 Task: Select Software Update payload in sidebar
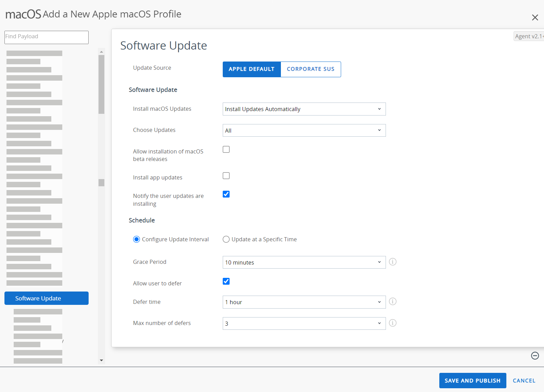point(47,298)
